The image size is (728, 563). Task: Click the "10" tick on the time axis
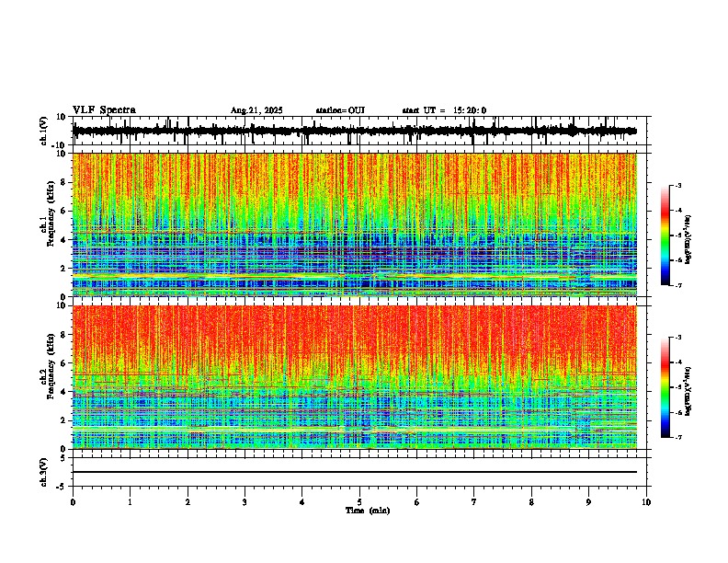pos(646,501)
